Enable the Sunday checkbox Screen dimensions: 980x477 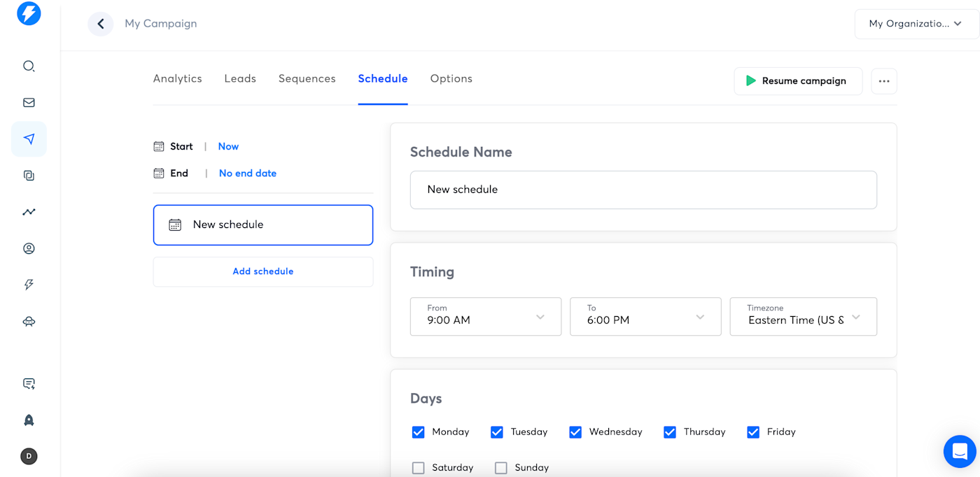(x=500, y=468)
